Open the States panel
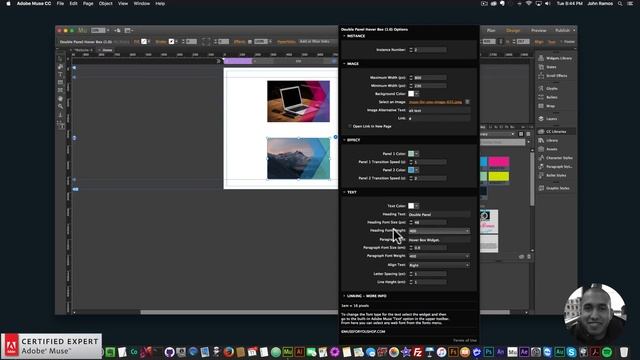 [x=548, y=67]
